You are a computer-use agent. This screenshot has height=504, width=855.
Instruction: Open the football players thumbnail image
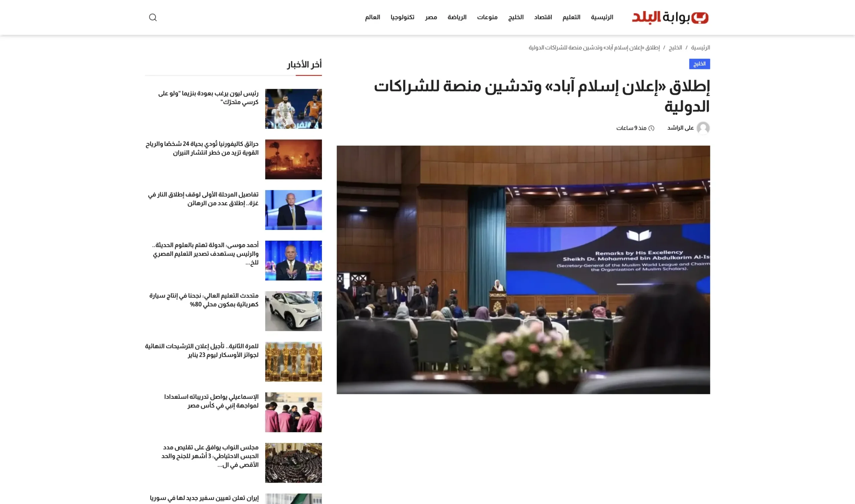293,109
